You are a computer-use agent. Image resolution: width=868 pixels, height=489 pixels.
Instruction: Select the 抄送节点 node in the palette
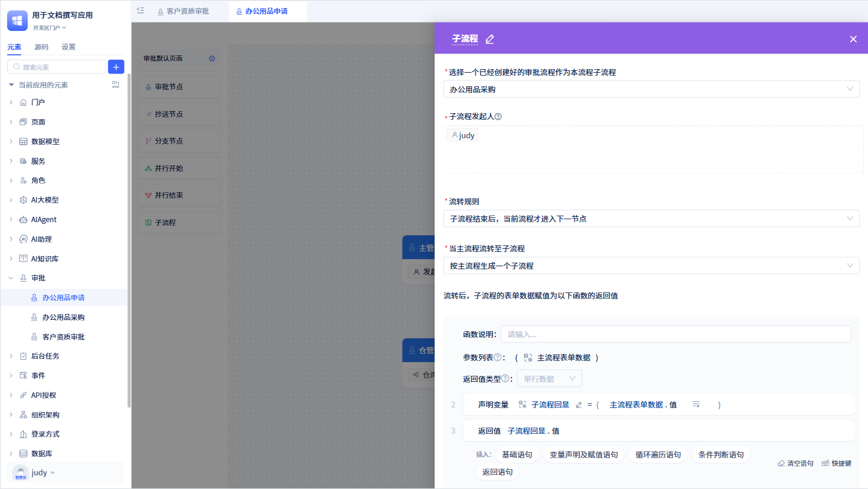coord(179,114)
